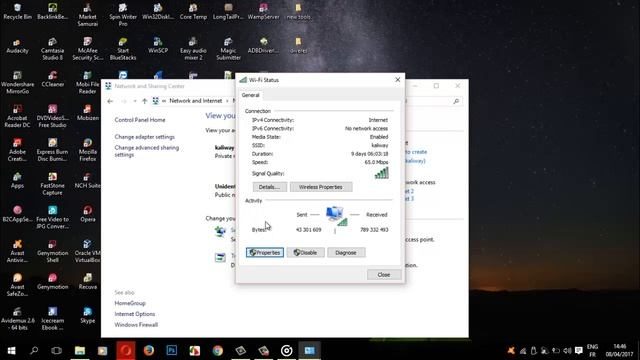
Task: Open Internet Options link
Action: point(135,314)
